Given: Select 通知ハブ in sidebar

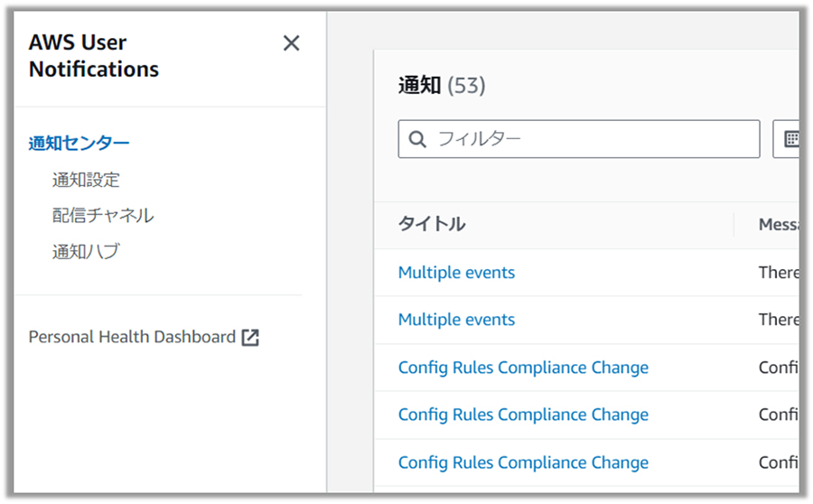Looking at the screenshot, I should [86, 251].
